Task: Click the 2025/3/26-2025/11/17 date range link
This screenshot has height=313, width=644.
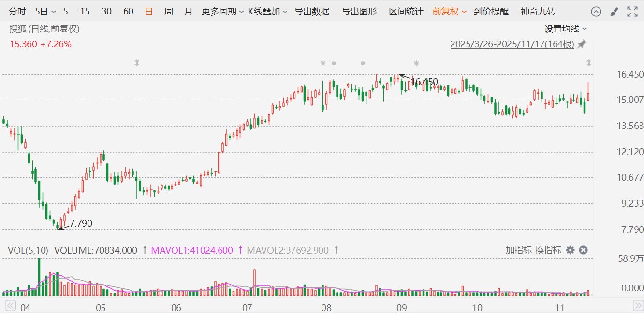Action: [x=512, y=44]
